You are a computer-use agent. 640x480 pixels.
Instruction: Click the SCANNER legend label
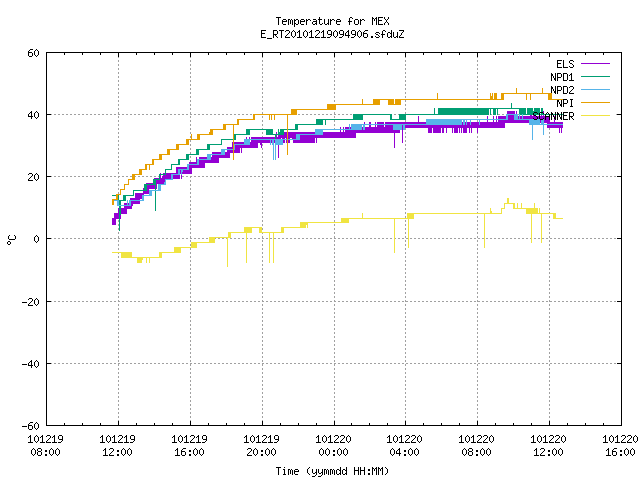(553, 116)
